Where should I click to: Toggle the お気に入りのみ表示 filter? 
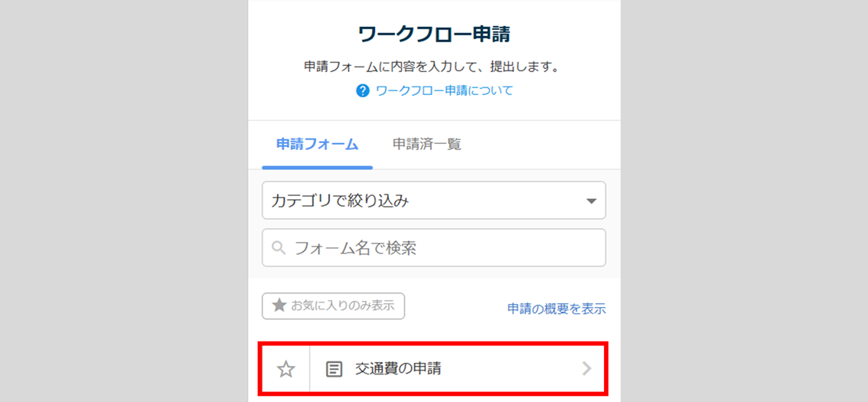[334, 306]
